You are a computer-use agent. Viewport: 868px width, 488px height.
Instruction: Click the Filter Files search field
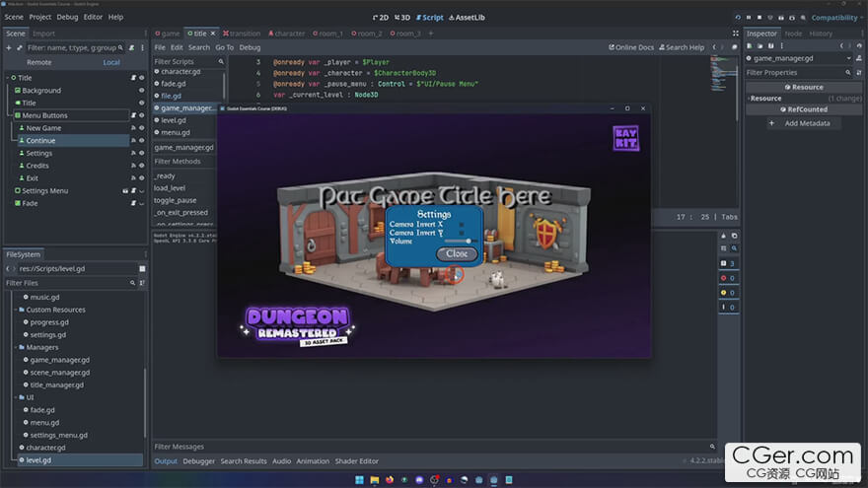click(71, 283)
